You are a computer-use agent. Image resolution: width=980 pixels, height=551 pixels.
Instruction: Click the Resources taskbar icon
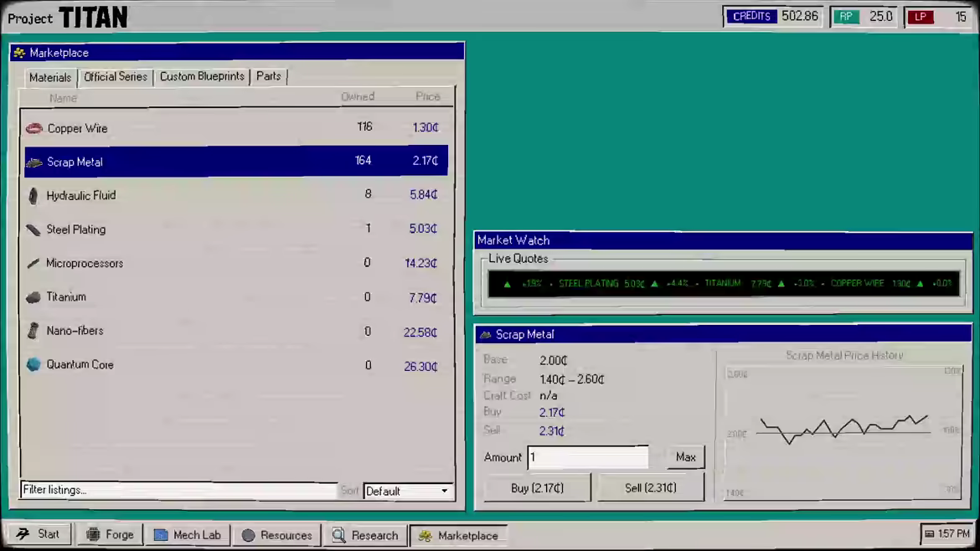248,535
